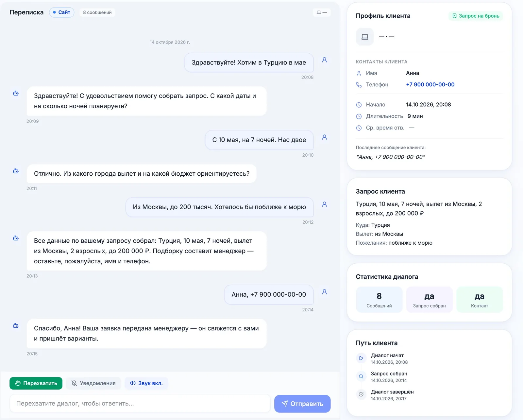Click the Запрос на бронь badge
This screenshot has width=523, height=420.
coord(476,16)
